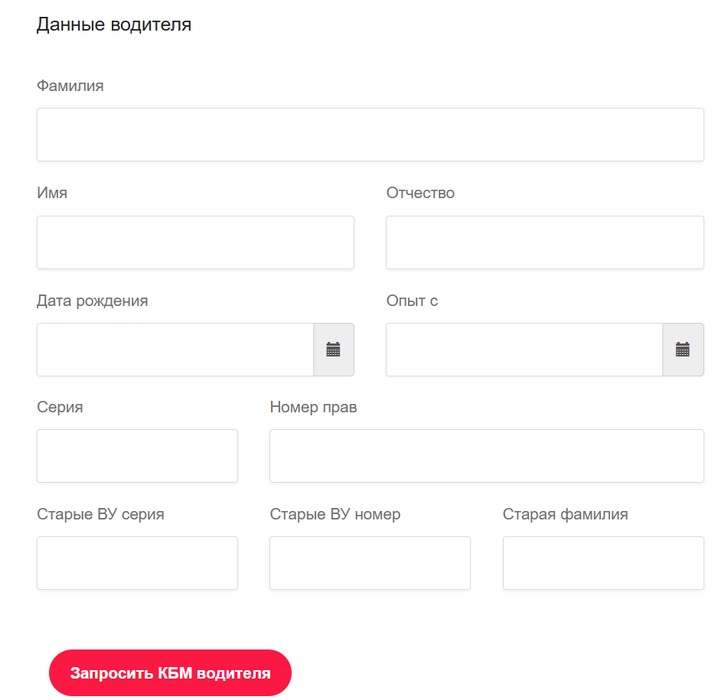Screen dimensions: 728x700
Task: Click the Дата рождения date field
Action: [x=175, y=350]
